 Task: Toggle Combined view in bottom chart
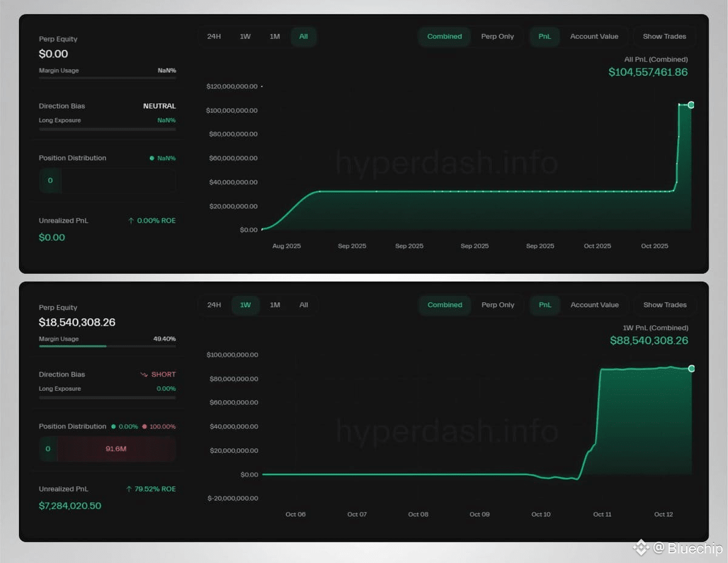pyautogui.click(x=445, y=305)
